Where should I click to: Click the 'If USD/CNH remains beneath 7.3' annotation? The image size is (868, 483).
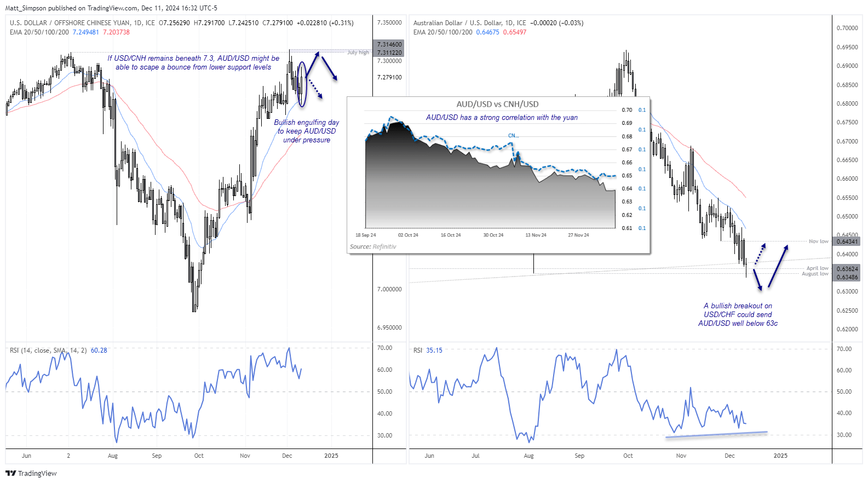(x=193, y=62)
